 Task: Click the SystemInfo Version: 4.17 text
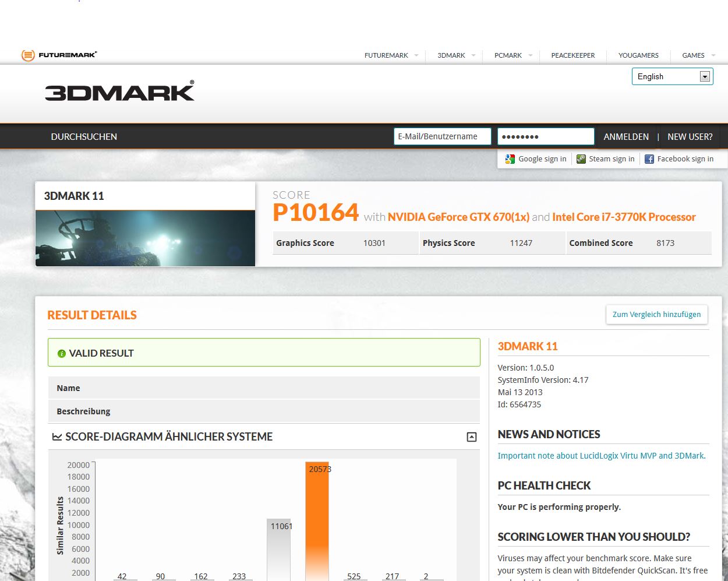pos(543,380)
